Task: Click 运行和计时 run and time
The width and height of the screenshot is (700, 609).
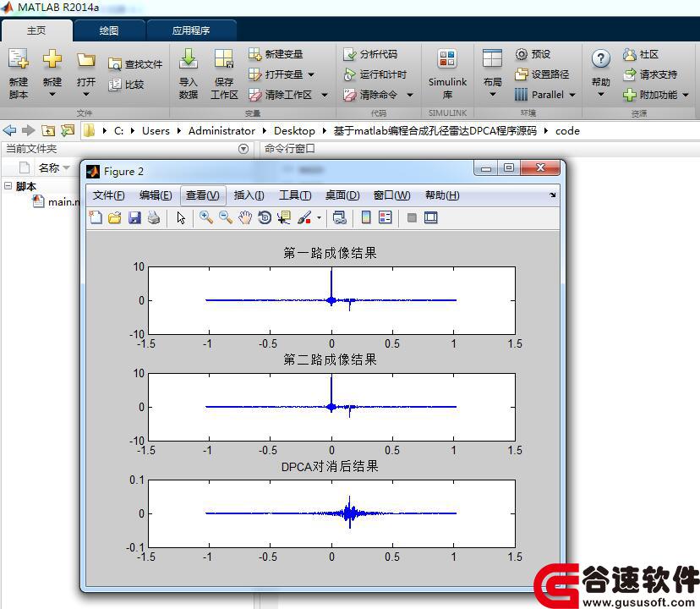Action: (x=375, y=74)
